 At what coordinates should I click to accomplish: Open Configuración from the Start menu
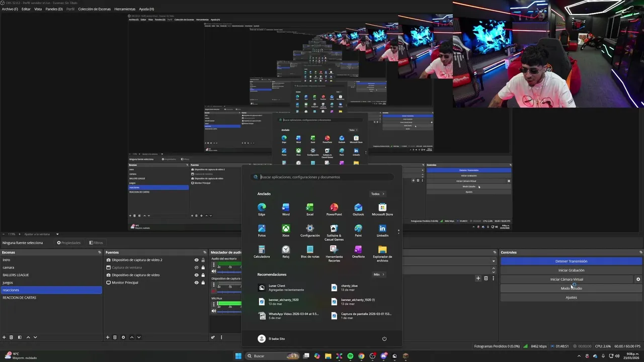tap(310, 231)
